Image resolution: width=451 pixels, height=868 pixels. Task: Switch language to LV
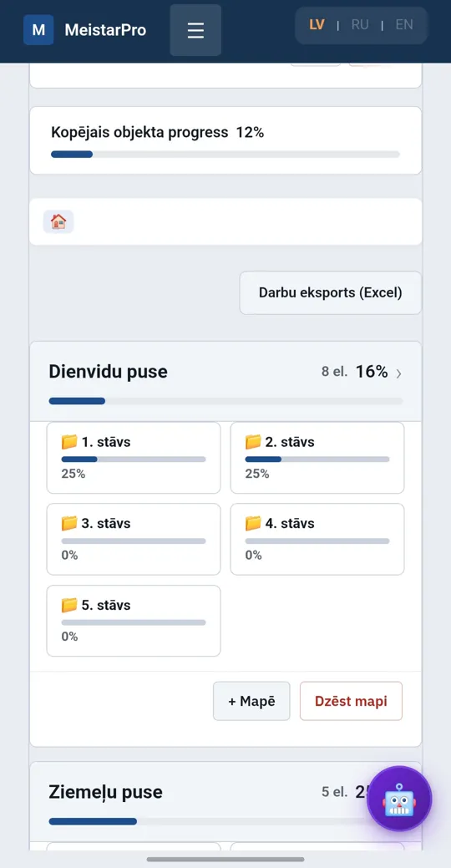(x=317, y=25)
